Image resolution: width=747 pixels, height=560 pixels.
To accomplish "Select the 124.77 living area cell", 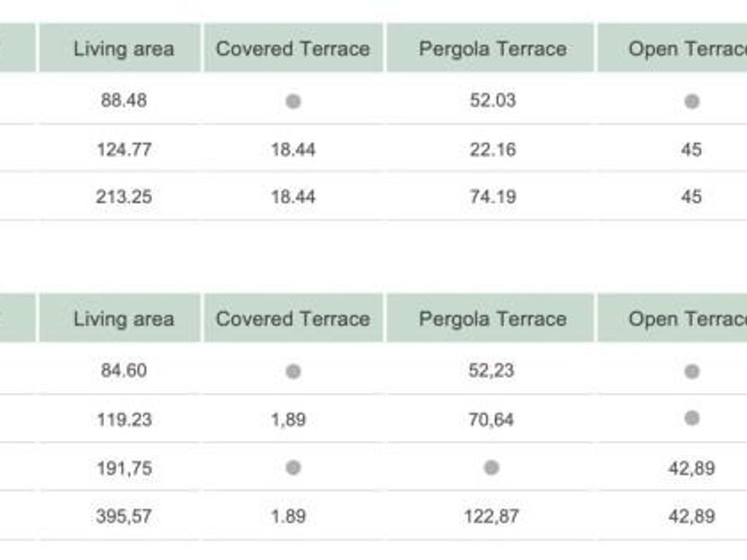I will (124, 149).
